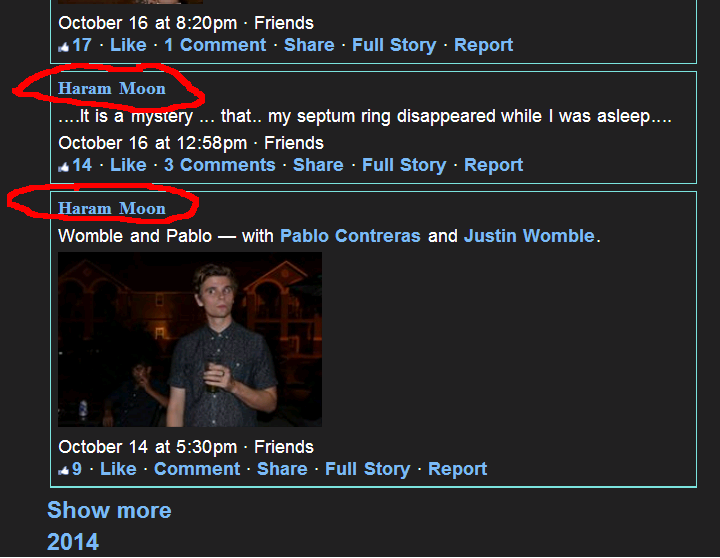Image resolution: width=720 pixels, height=558 pixels.
Task: Open Haram Moon's name on photo post
Action: [x=112, y=208]
